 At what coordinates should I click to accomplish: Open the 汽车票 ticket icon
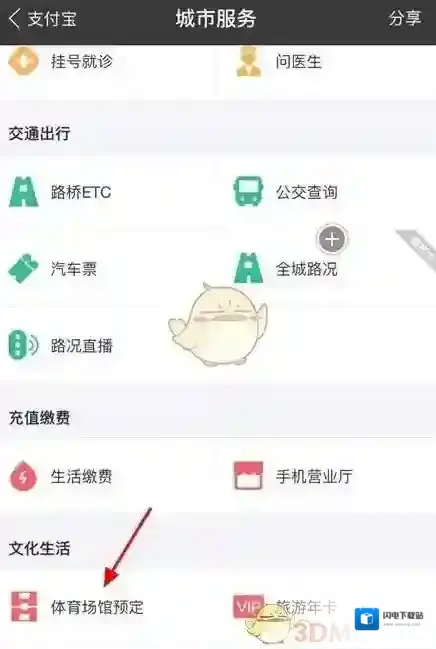click(23, 268)
